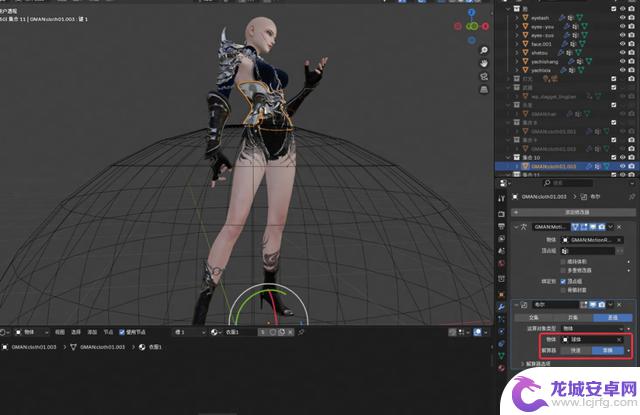Open the Render properties tab

502,214
